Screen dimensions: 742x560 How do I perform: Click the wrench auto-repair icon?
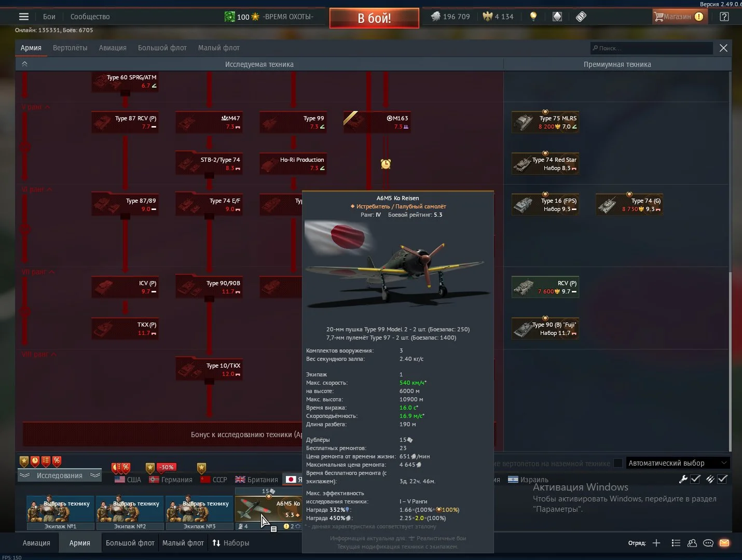(683, 479)
